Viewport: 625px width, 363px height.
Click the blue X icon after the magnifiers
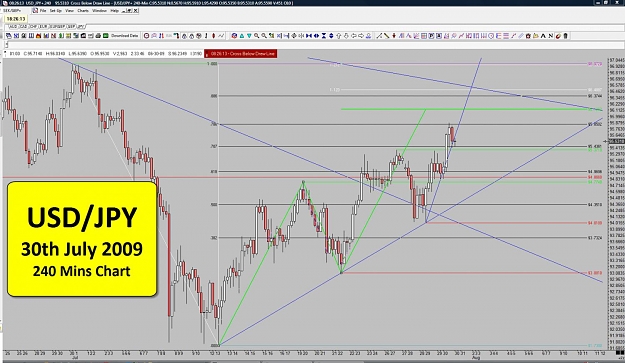point(279,36)
